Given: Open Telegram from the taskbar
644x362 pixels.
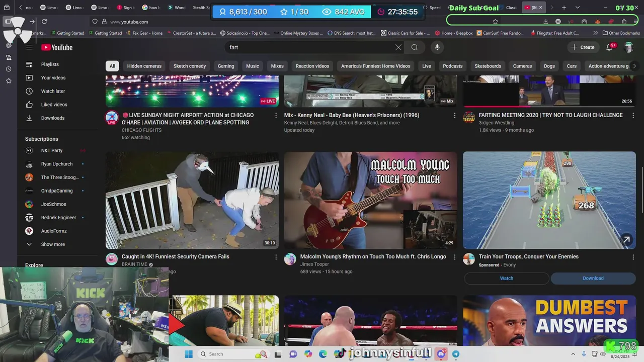Looking at the screenshot, I should 456,354.
